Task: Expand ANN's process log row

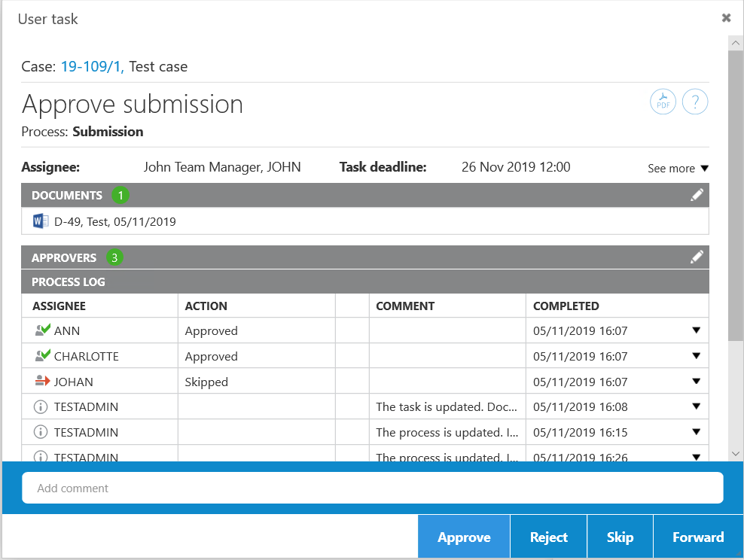Action: (696, 330)
